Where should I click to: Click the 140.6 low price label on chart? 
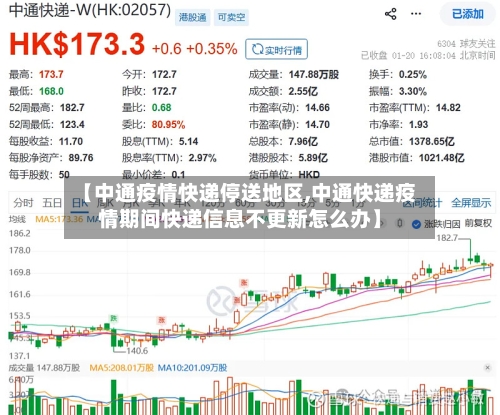tap(137, 351)
